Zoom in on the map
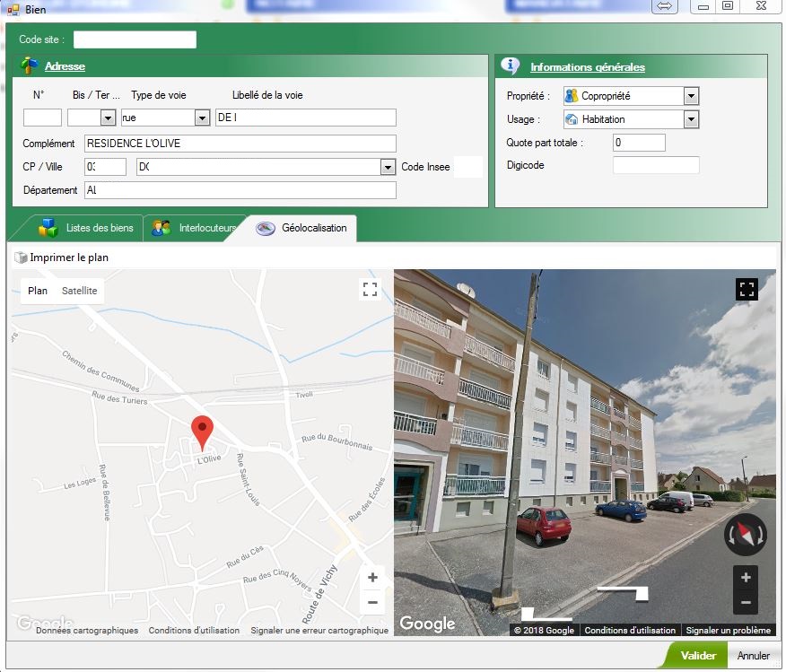Viewport: 786px width, 672px height. tap(372, 577)
